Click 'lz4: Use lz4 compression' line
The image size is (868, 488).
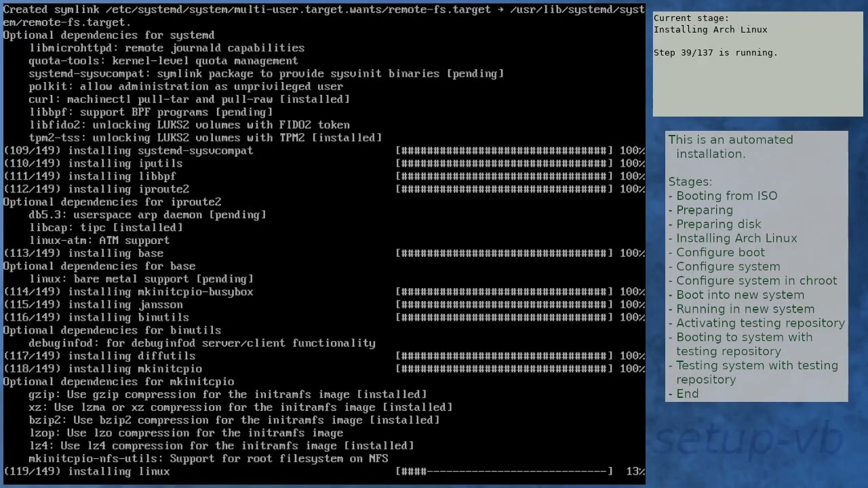(221, 446)
